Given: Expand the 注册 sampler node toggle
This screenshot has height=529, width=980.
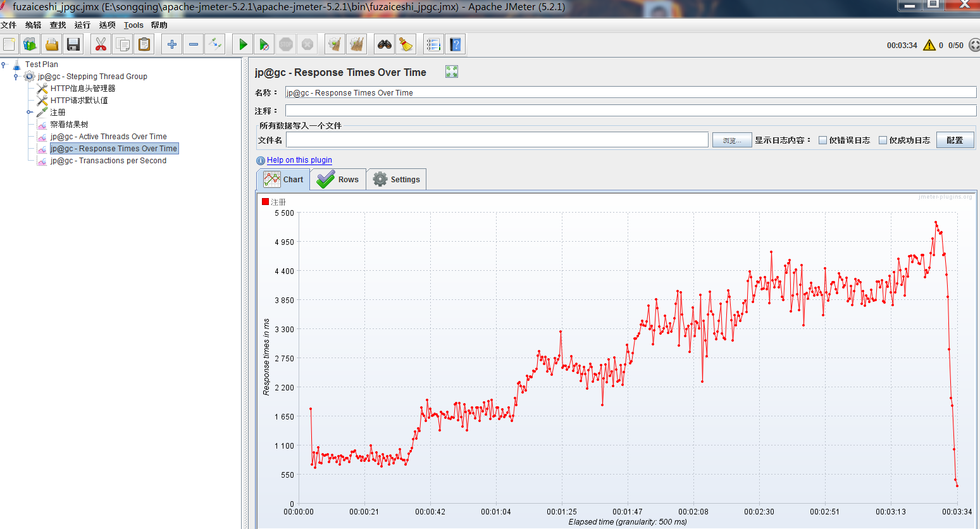Looking at the screenshot, I should pos(29,112).
